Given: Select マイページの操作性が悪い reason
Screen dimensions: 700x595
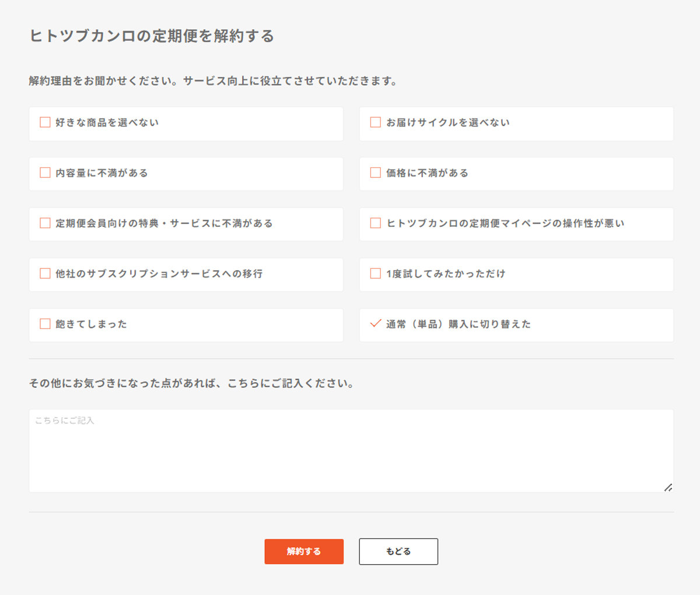Looking at the screenshot, I should 376,223.
